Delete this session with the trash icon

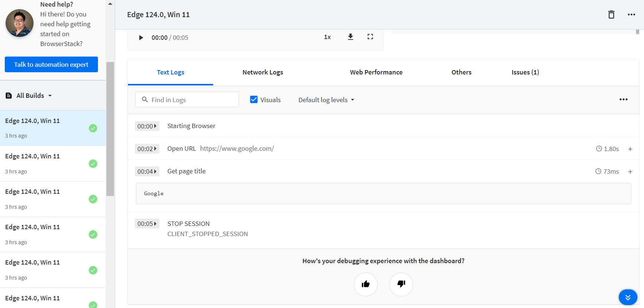tap(611, 15)
